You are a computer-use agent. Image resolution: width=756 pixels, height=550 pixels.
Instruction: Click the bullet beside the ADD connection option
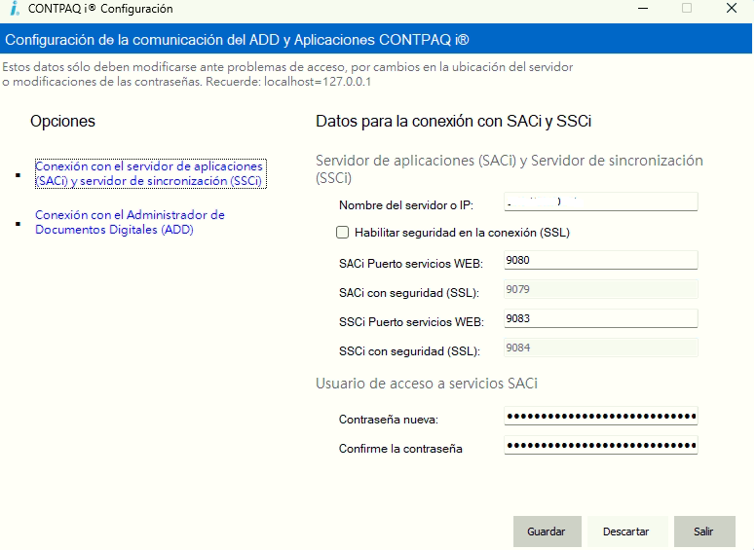(18, 223)
